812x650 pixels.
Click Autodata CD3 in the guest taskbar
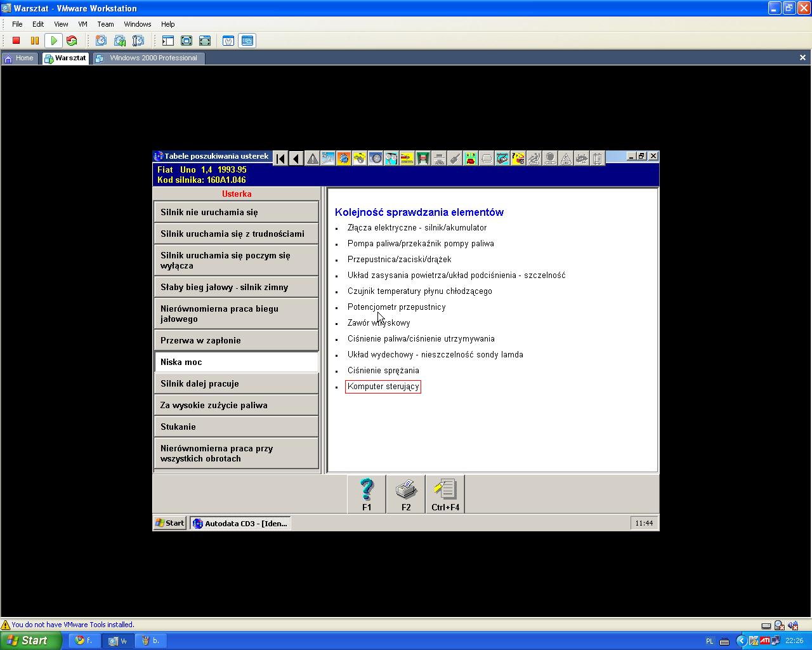240,523
